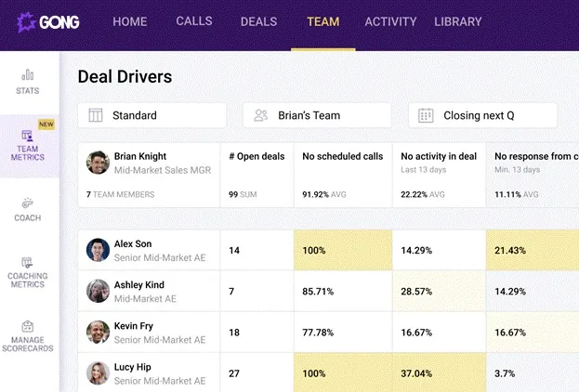Switch to the Calls tab
The image size is (579, 392).
pos(194,21)
